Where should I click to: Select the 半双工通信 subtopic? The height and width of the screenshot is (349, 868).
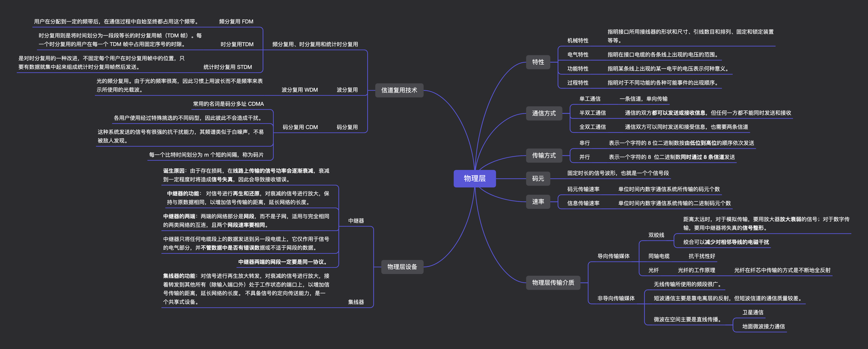point(592,113)
